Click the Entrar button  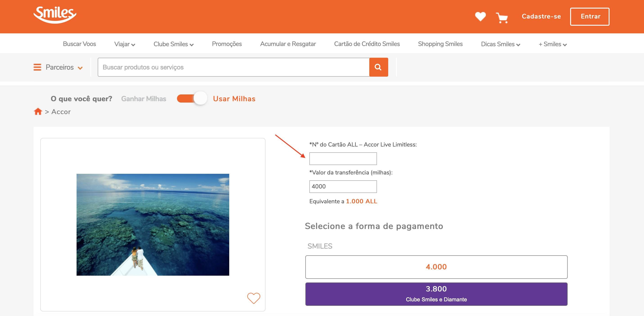(590, 16)
